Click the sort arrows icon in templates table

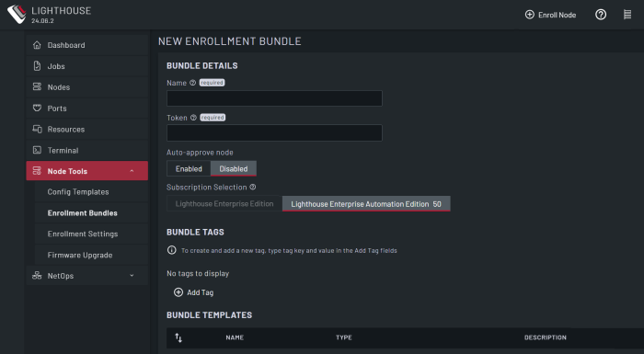point(178,337)
